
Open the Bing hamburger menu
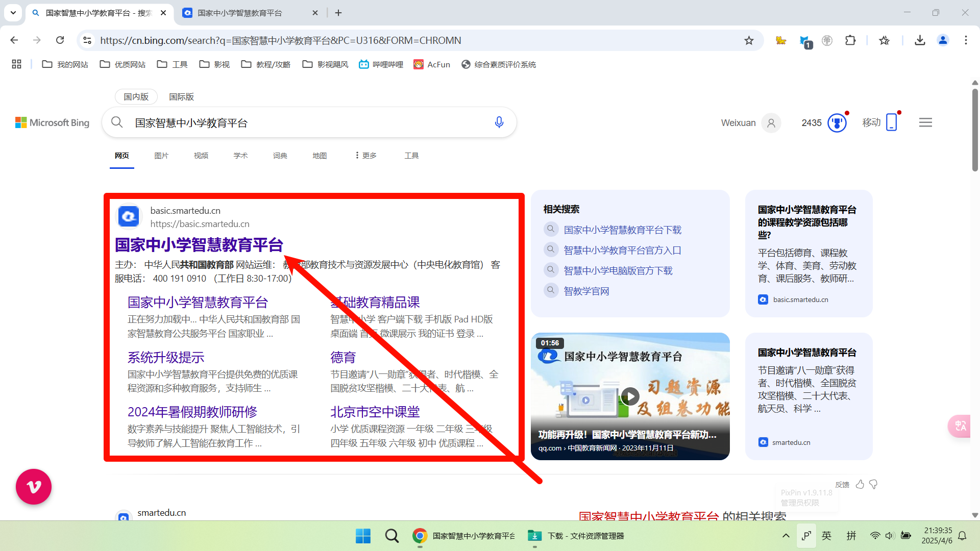tap(925, 122)
